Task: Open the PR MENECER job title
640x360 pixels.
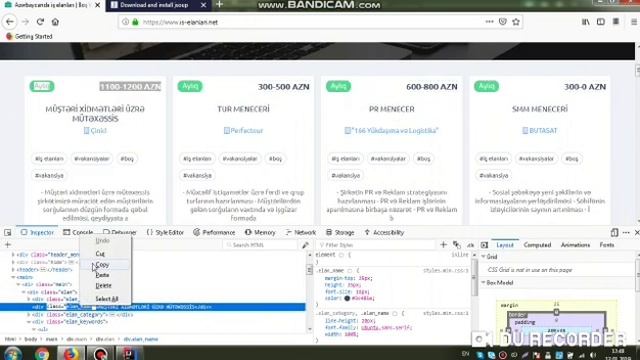Action: [391, 109]
